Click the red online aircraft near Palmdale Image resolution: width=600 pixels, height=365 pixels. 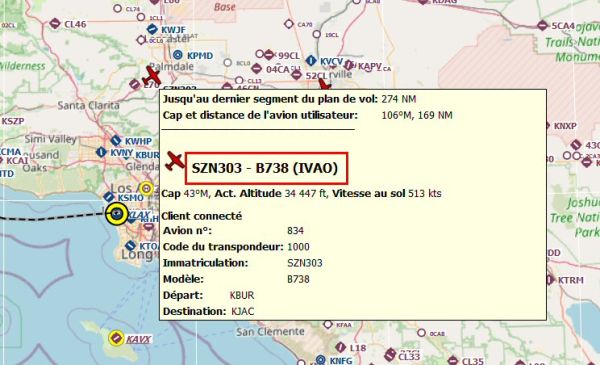click(152, 75)
